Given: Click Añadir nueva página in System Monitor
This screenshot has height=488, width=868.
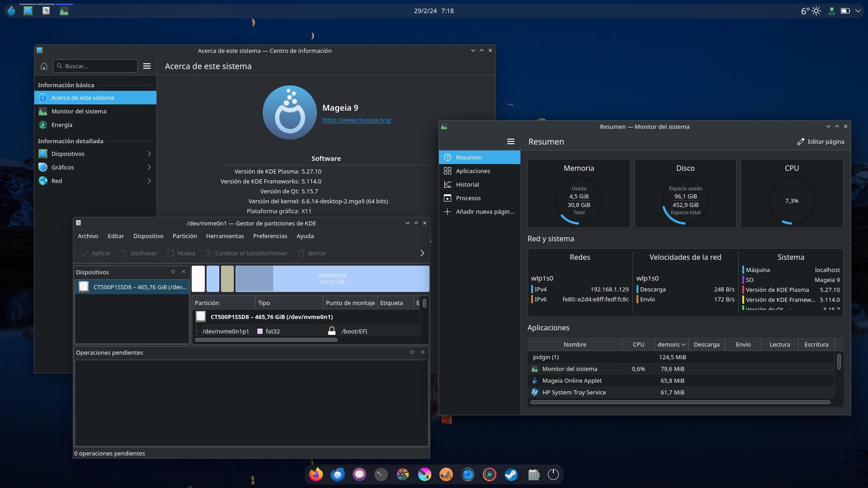Looking at the screenshot, I should click(480, 211).
